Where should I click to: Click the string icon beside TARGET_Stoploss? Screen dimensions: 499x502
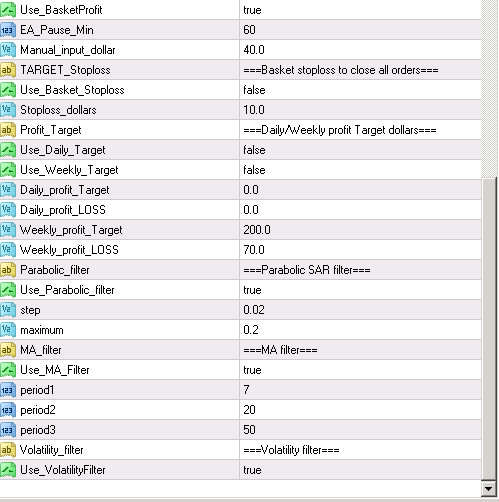point(8,70)
